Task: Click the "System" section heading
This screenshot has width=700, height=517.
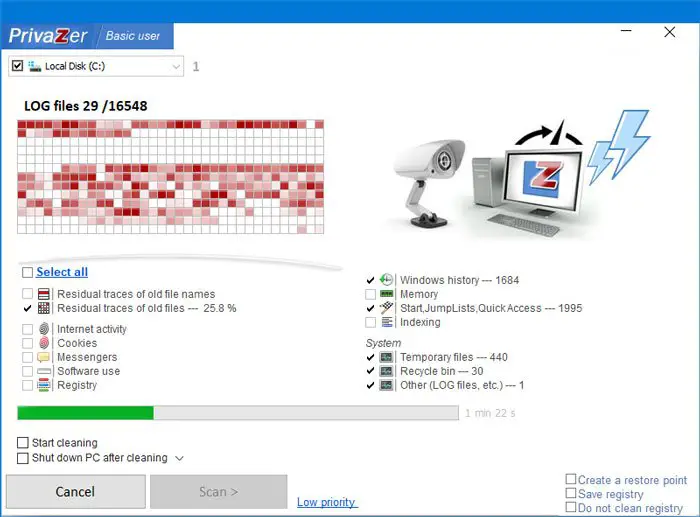Action: (383, 343)
